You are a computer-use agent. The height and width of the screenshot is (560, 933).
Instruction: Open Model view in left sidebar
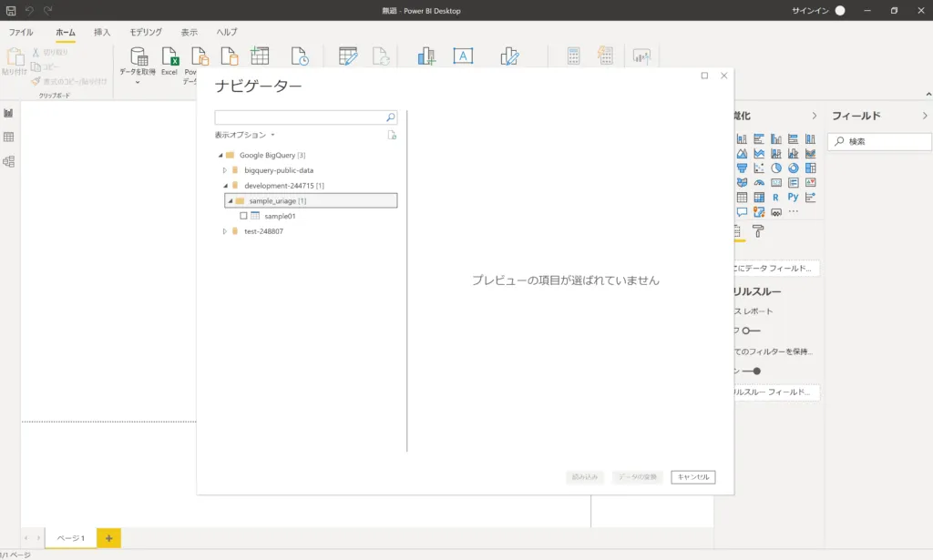[8, 162]
